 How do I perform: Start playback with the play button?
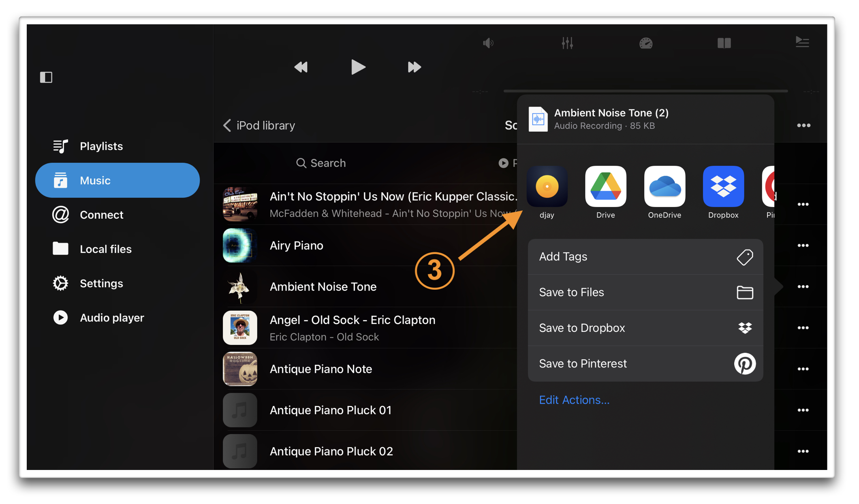[358, 67]
